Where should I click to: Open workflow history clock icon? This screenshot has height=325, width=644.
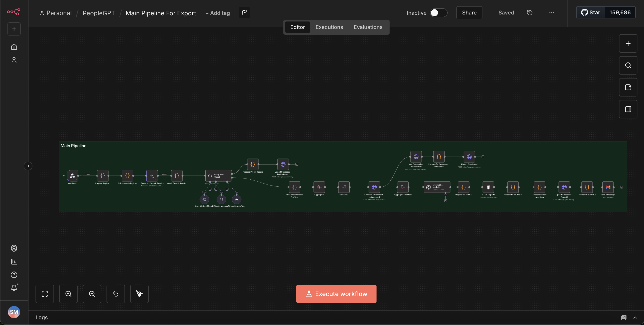click(x=530, y=13)
